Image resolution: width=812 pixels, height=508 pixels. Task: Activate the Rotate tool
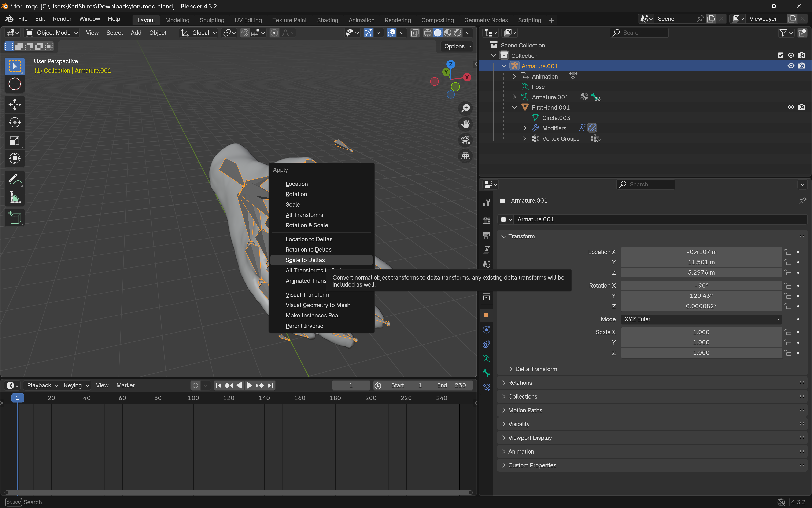pyautogui.click(x=14, y=122)
